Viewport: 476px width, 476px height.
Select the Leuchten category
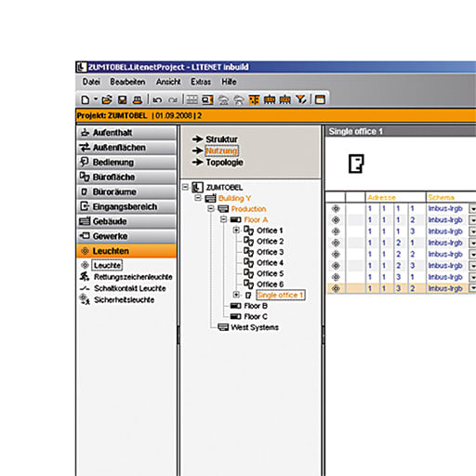pos(126,251)
